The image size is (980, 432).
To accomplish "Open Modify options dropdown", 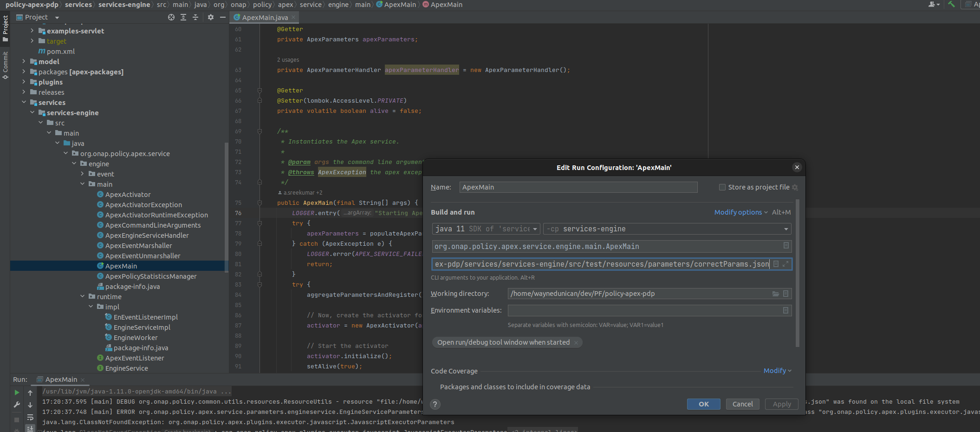I will click(x=741, y=212).
